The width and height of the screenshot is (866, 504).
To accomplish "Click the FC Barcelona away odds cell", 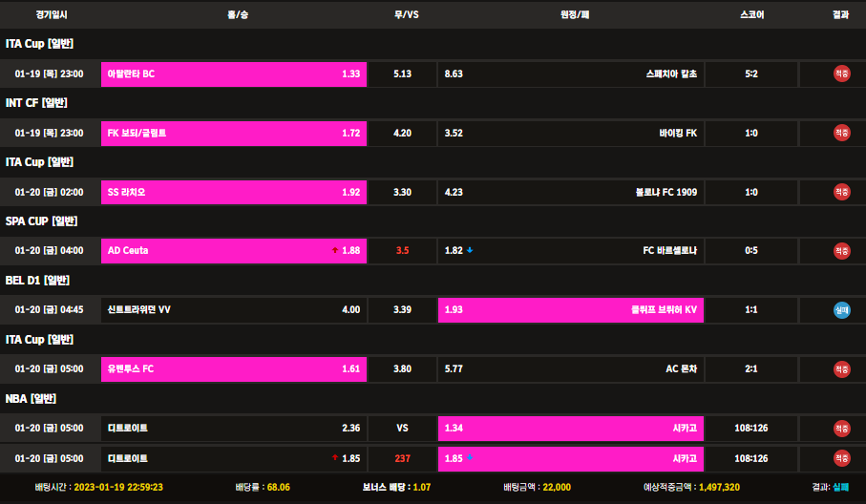I will 571,251.
